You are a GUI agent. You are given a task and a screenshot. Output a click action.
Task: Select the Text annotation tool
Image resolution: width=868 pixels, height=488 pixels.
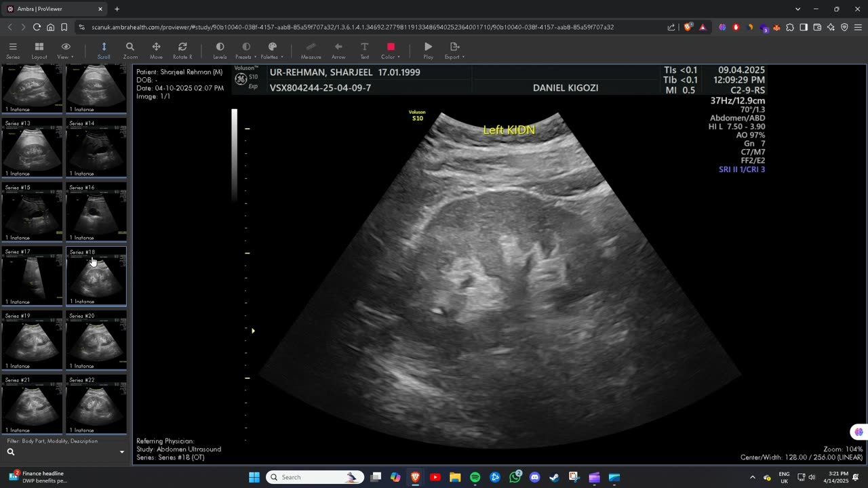364,50
